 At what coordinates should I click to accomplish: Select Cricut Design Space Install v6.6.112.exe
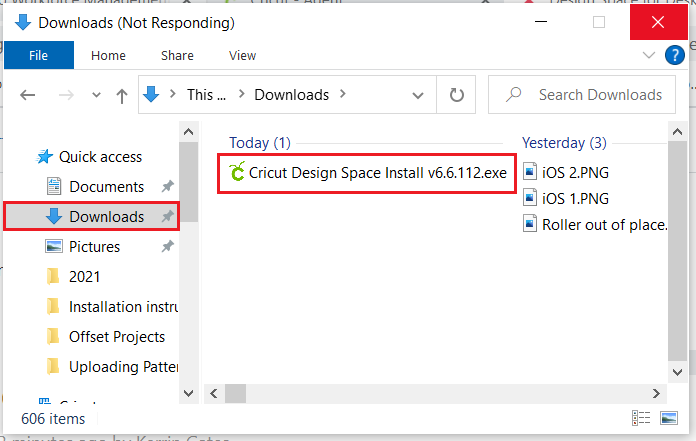(367, 173)
